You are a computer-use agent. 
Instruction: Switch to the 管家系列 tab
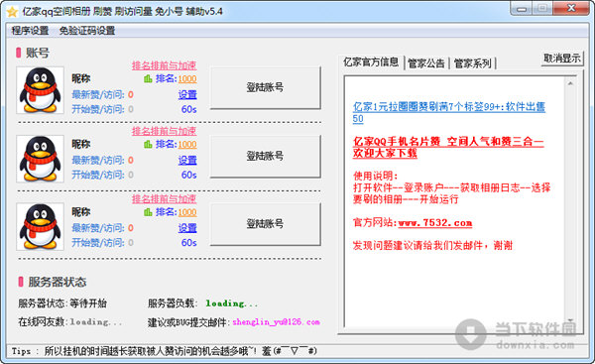click(x=472, y=63)
